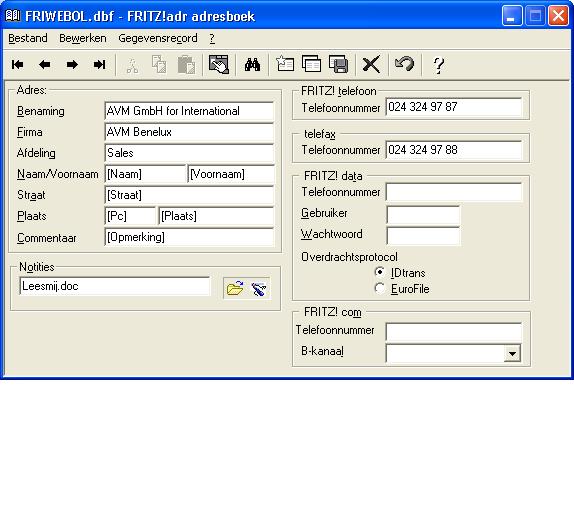Click the tool icon beside the notes folder
The width and height of the screenshot is (574, 505).
point(259,289)
